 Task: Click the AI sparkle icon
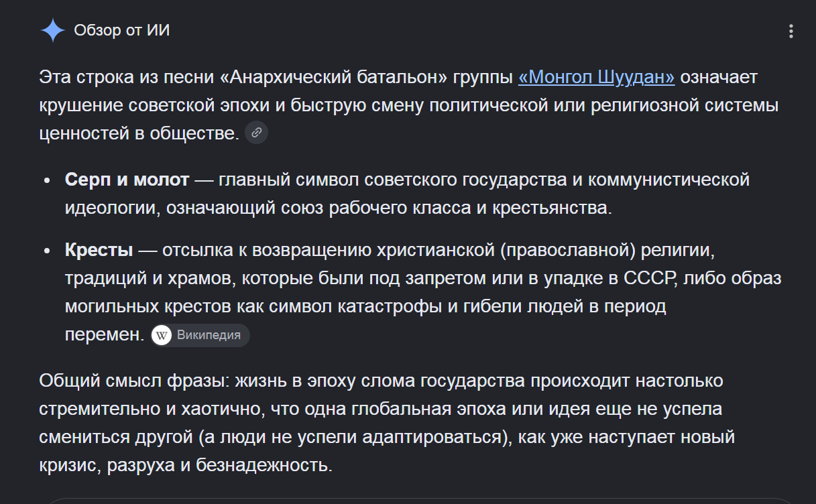pos(52,31)
